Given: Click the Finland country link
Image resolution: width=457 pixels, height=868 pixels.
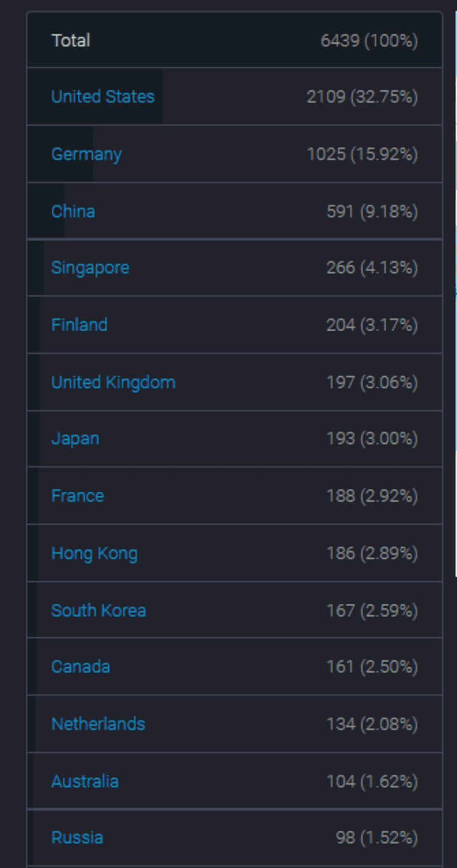Looking at the screenshot, I should 79,324.
